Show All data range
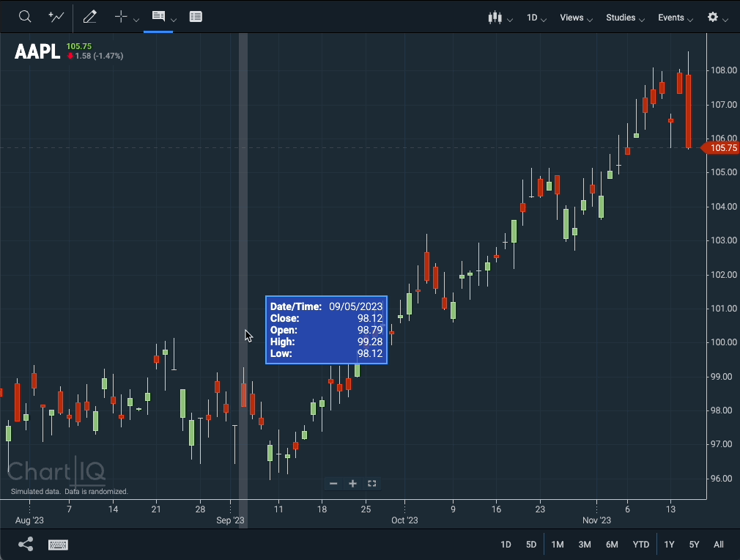740x560 pixels. point(718,545)
